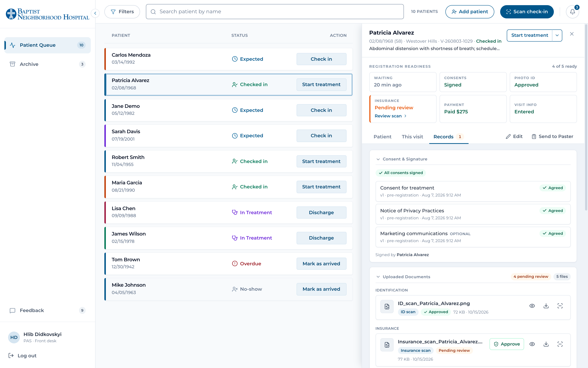This screenshot has height=368, width=588.
Task: Open the notifications bell
Action: pos(572,12)
